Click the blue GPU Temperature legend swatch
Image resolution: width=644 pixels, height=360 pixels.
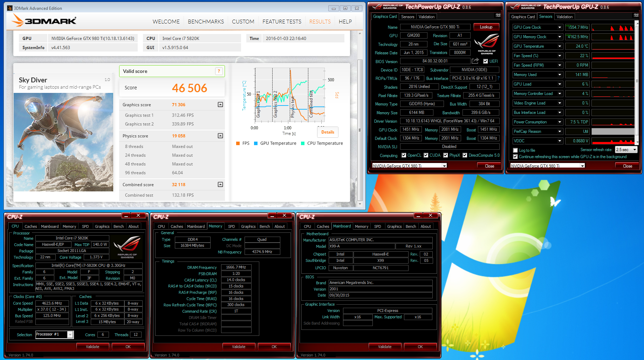[x=256, y=143]
